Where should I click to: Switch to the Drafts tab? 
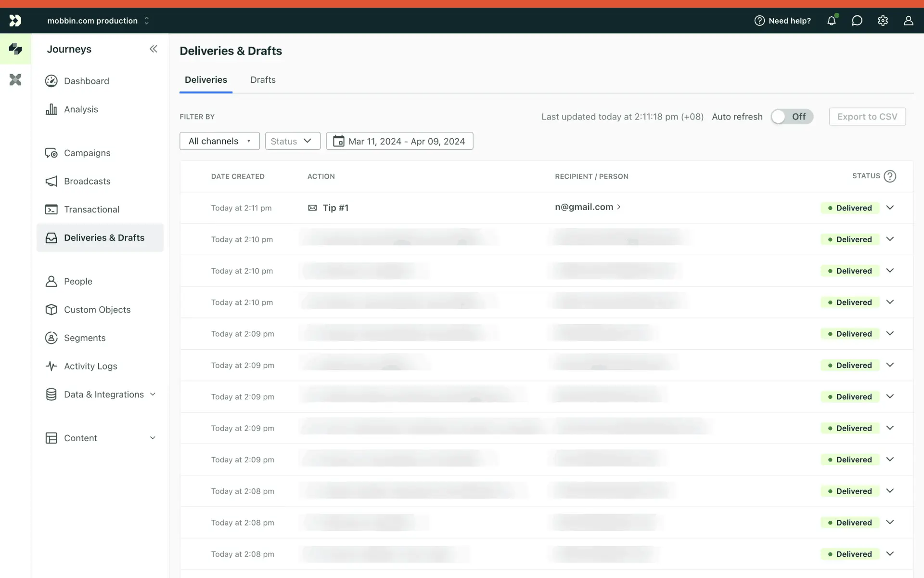pos(263,80)
